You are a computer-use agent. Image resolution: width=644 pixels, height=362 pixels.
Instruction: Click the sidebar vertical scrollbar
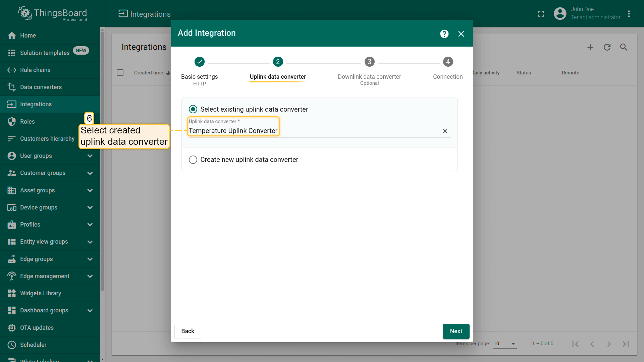point(102,161)
